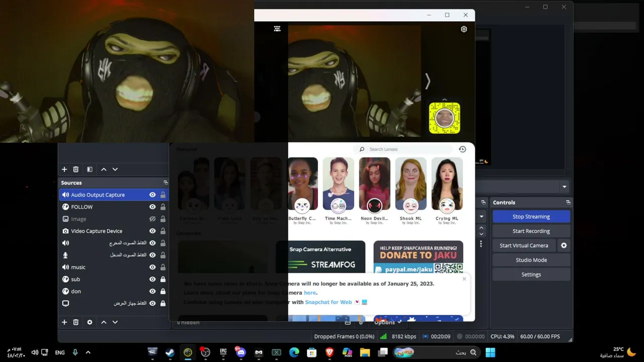Pop out the Controls dock
644x362 pixels.
(x=568, y=202)
